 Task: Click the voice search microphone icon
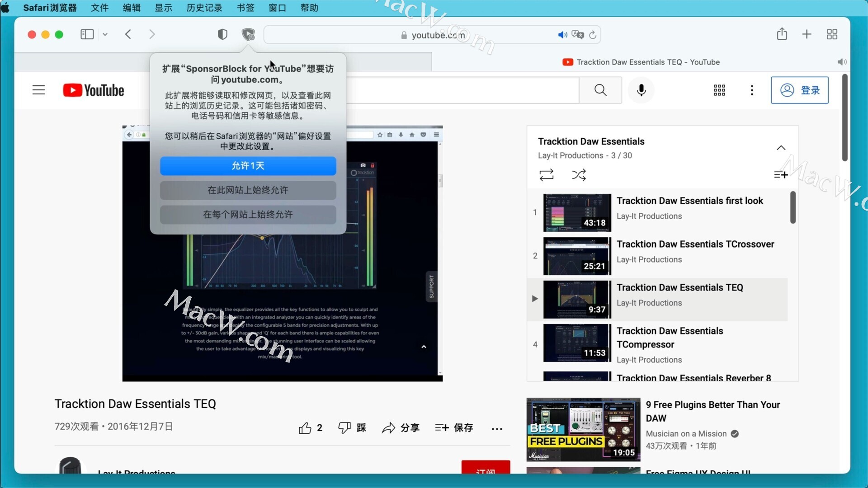[641, 90]
